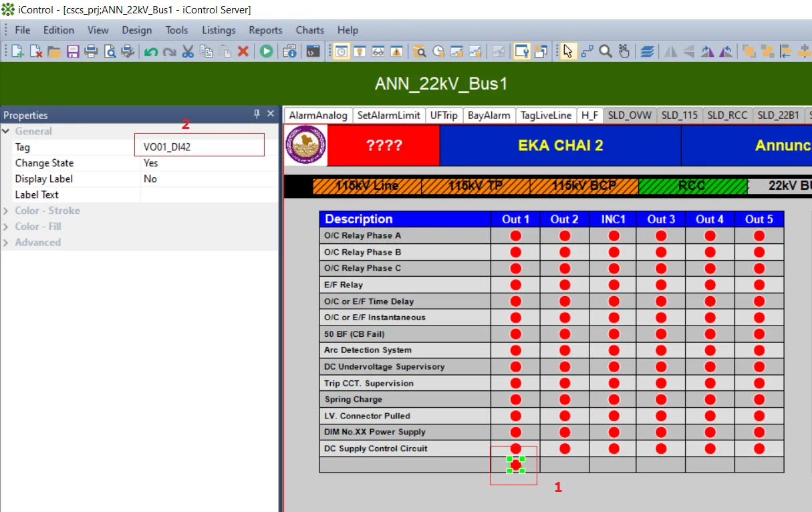Close the Properties panel
Screen dimensions: 812x512
271,114
